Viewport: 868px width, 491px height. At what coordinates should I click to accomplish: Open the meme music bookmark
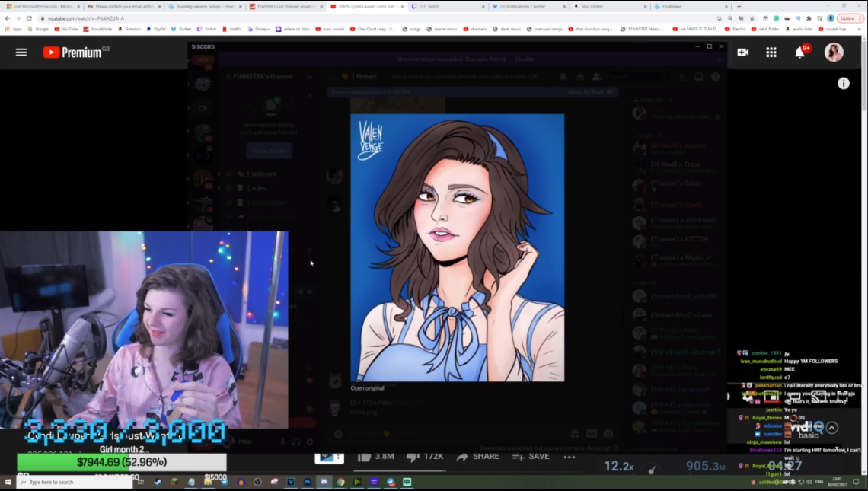tap(443, 29)
